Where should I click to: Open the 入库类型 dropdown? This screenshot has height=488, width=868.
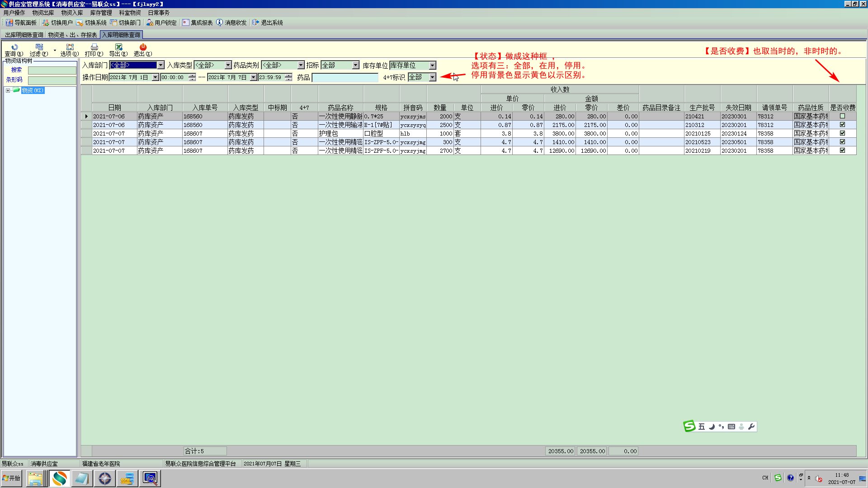(228, 66)
